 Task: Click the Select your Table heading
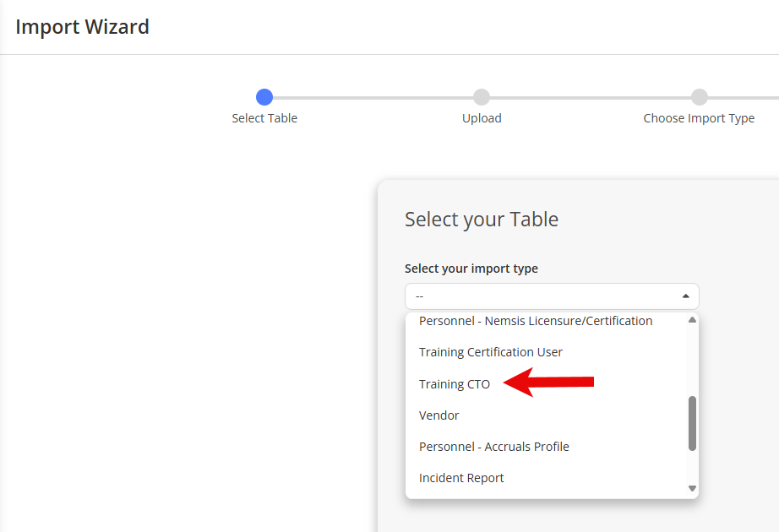[482, 220]
